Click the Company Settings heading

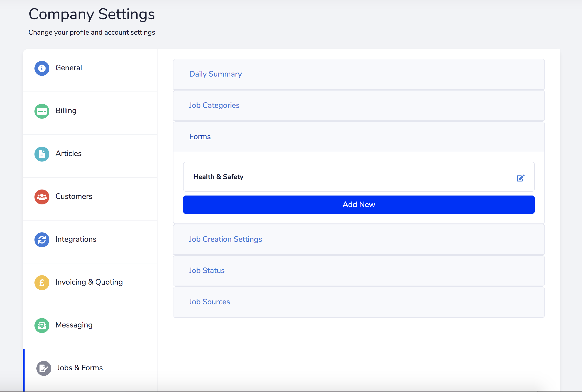pyautogui.click(x=92, y=14)
